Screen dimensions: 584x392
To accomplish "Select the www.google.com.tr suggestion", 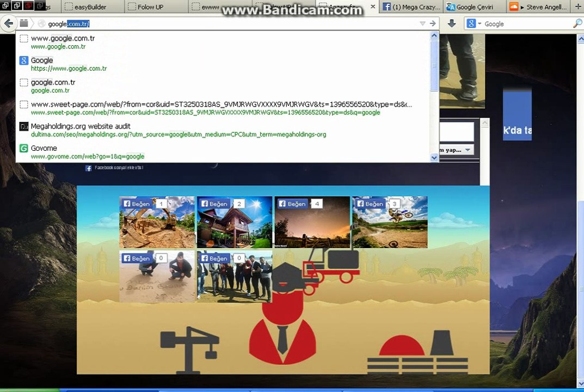I will (224, 42).
